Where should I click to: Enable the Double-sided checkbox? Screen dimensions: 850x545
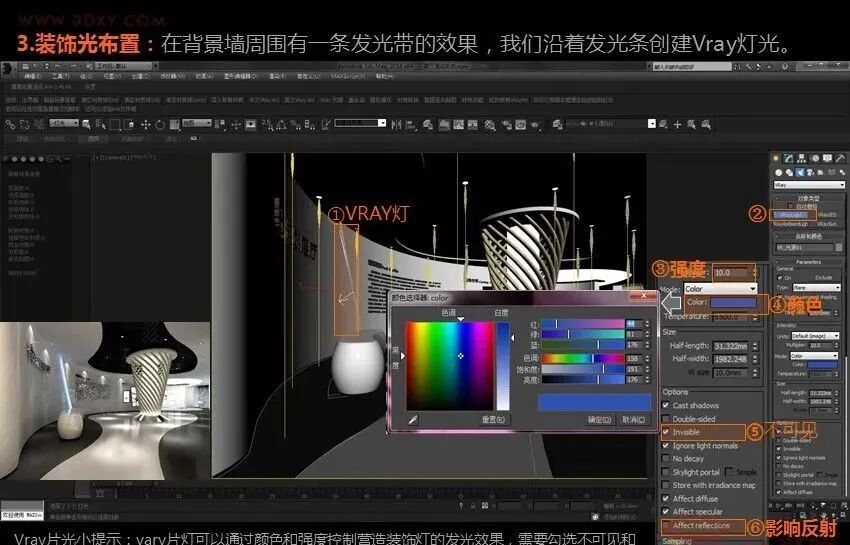pos(666,419)
